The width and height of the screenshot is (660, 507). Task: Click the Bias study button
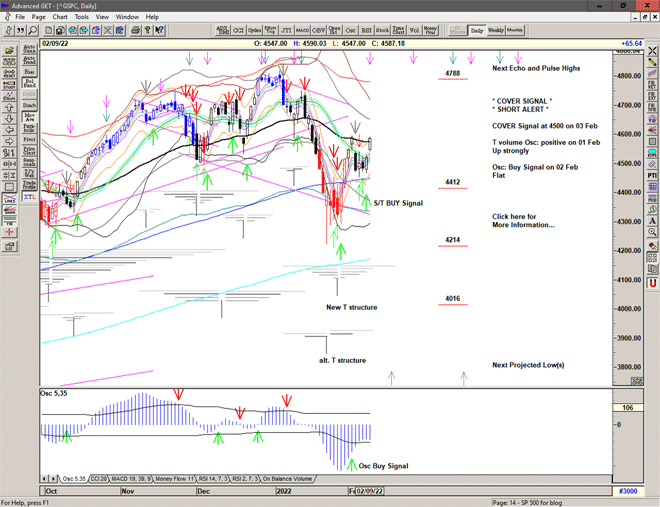29,74
